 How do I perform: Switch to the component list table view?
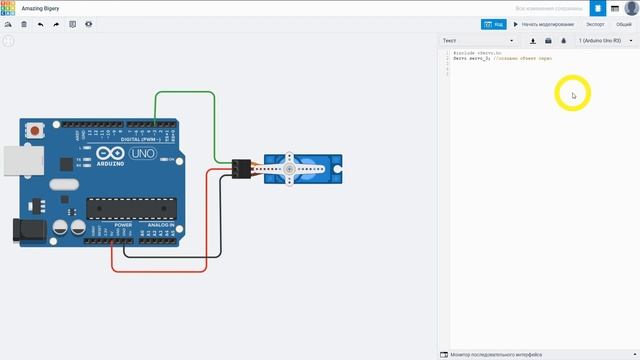[x=615, y=8]
